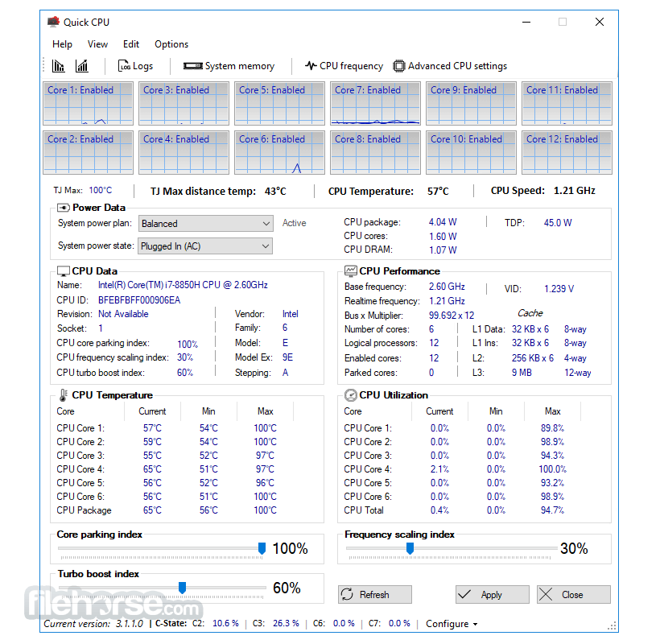This screenshot has width=660, height=644.
Task: Toggle Core 3 Enabled graph
Action: pyautogui.click(x=184, y=104)
